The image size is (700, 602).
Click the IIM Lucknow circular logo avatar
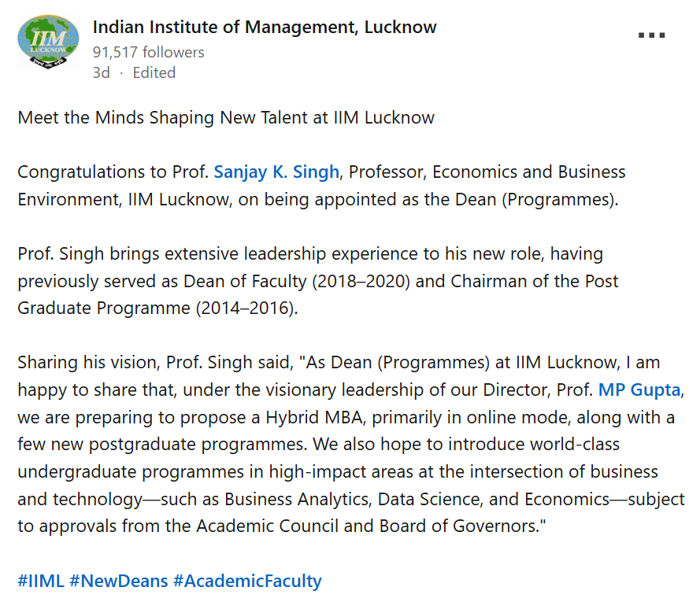tap(48, 39)
